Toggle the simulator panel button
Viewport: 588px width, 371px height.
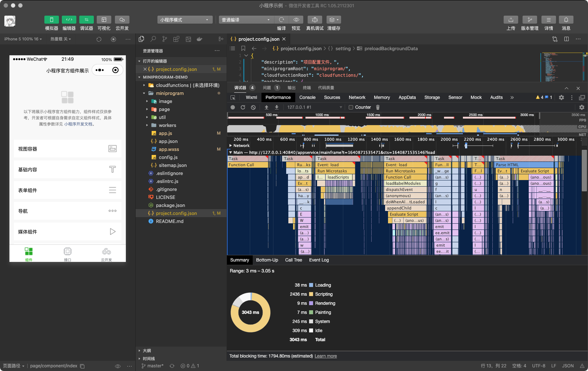coord(51,20)
